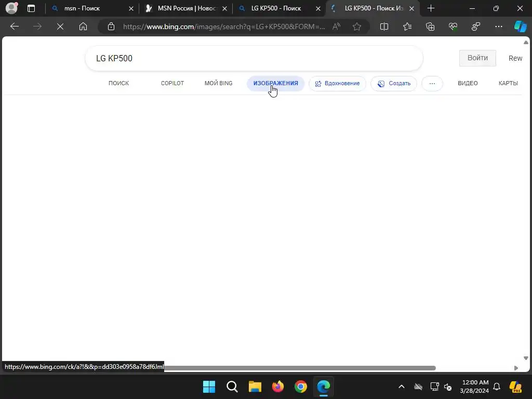Image resolution: width=532 pixels, height=399 pixels.
Task: Click the forward navigation arrow
Action: 37,26
